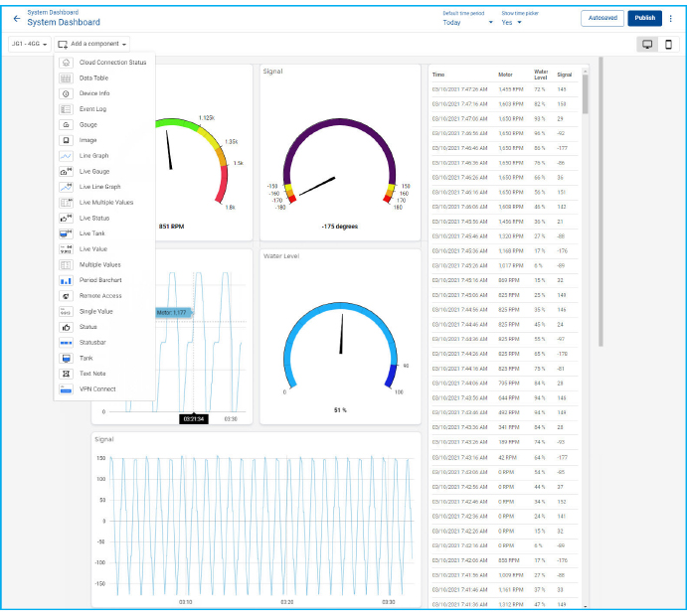Open the three-dot more options menu
Screen dimensions: 687x616
click(x=670, y=18)
